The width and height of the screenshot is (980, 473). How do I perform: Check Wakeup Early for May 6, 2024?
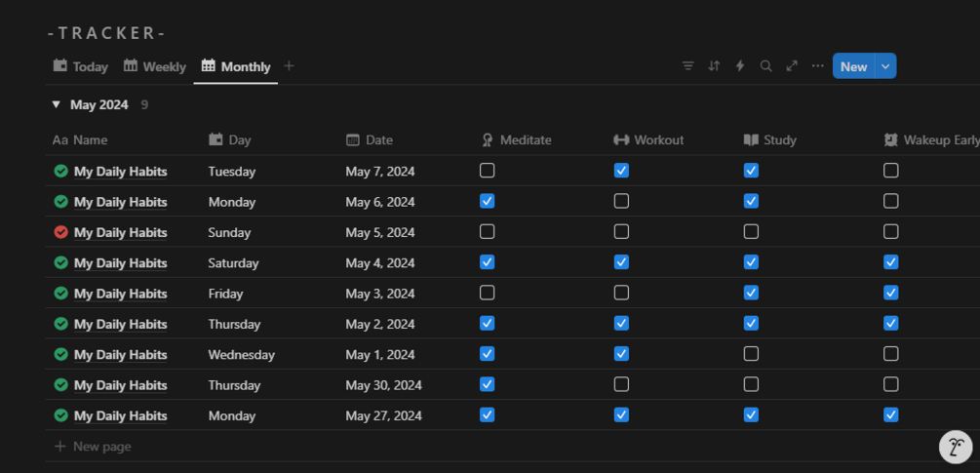pyautogui.click(x=890, y=201)
